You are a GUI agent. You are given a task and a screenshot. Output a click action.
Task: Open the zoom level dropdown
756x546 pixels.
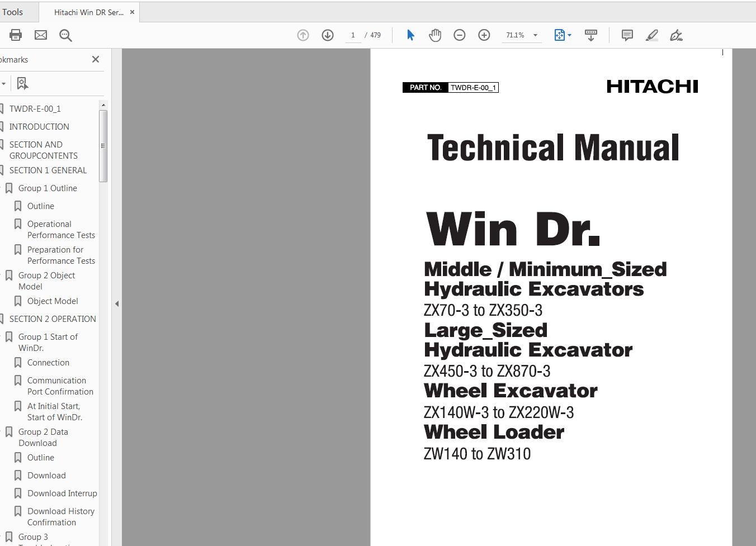pos(535,35)
